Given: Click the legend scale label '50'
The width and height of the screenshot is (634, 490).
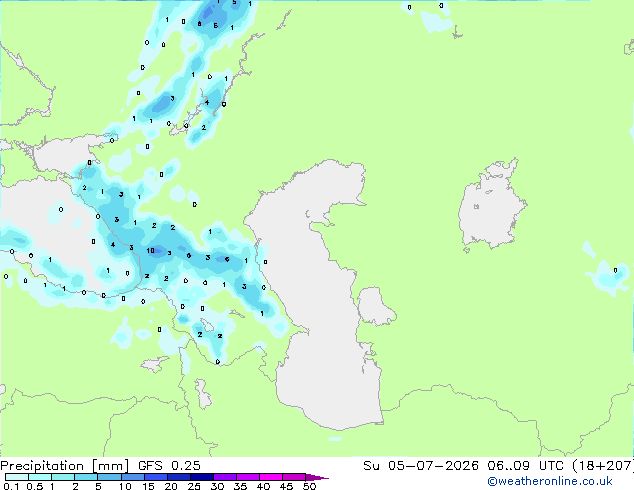Looking at the screenshot, I should tap(309, 486).
